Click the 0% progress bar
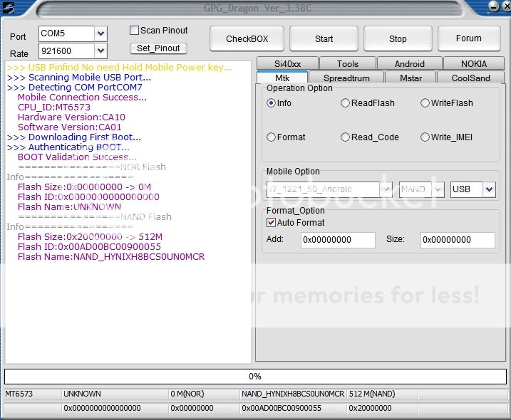511x420 pixels. coord(255,377)
